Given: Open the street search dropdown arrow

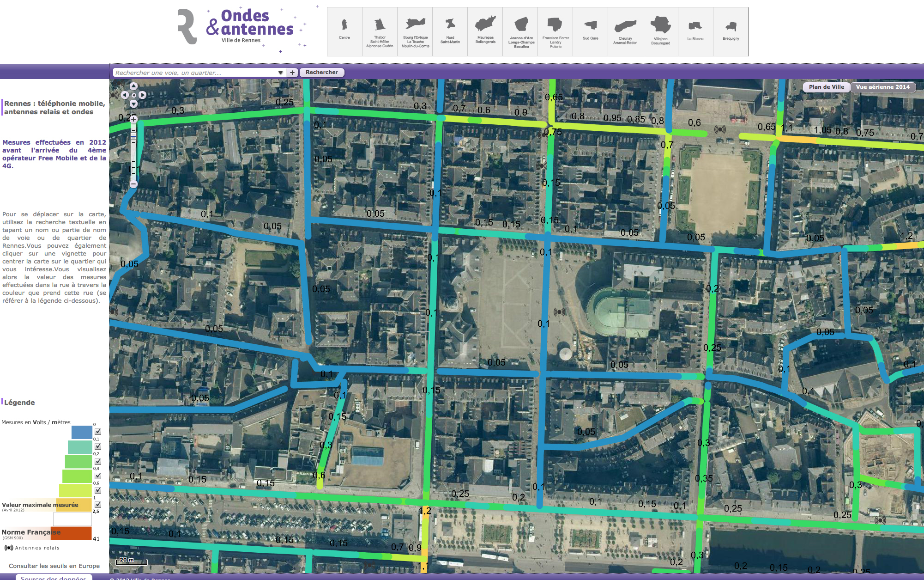Looking at the screenshot, I should coord(280,73).
